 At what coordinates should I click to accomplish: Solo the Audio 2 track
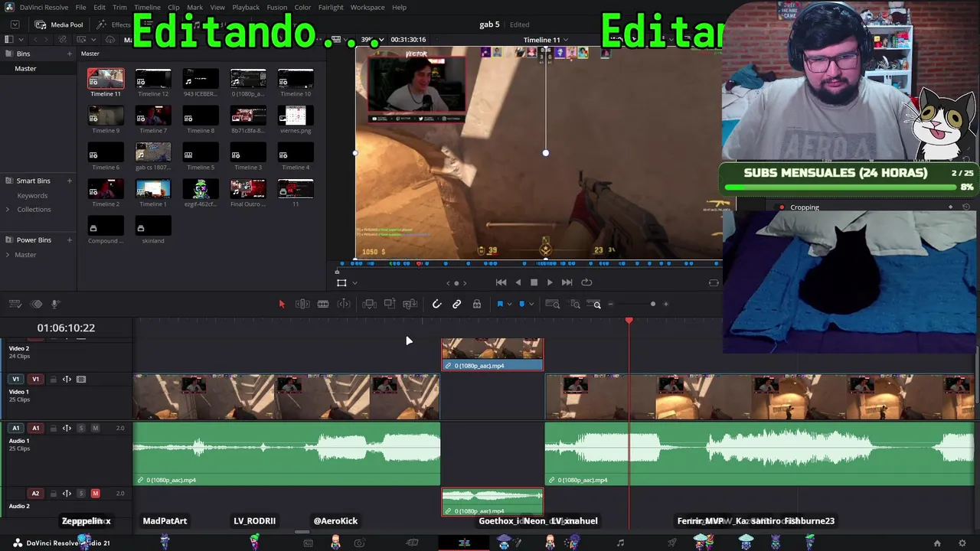coord(80,493)
